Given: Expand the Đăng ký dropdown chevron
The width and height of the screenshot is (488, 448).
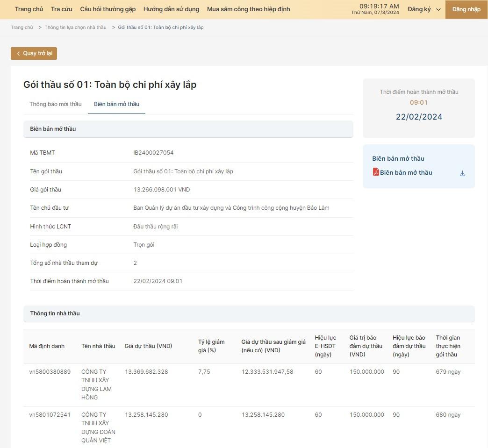Looking at the screenshot, I should pyautogui.click(x=438, y=9).
